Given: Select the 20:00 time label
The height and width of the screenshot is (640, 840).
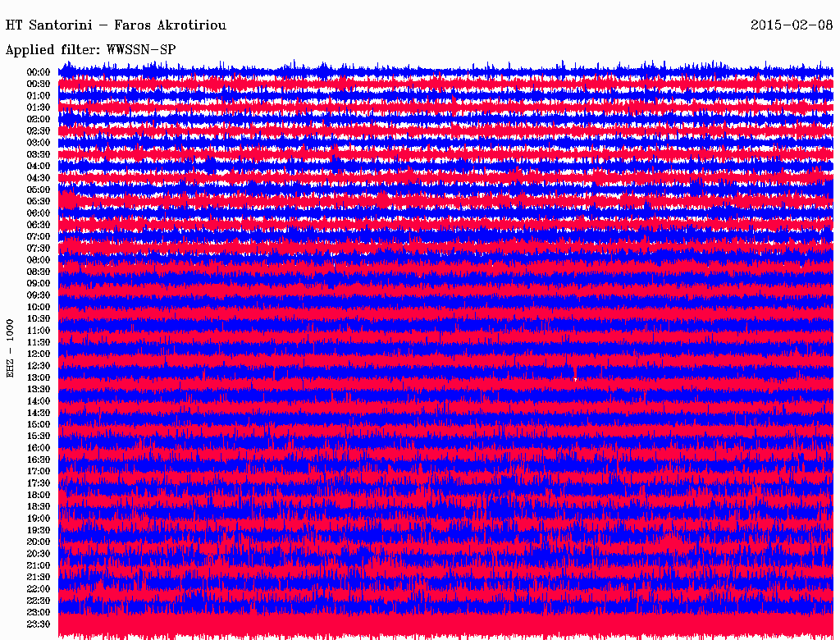Looking at the screenshot, I should pos(39,542).
